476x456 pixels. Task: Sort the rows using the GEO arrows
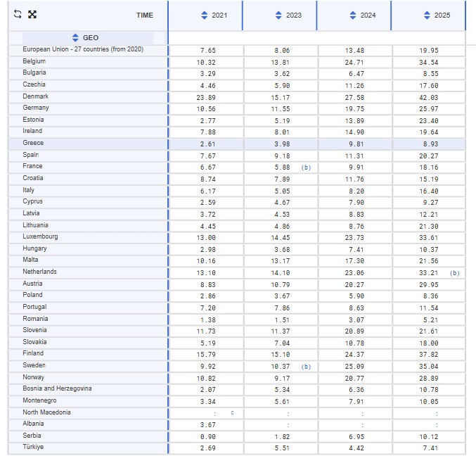click(76, 38)
